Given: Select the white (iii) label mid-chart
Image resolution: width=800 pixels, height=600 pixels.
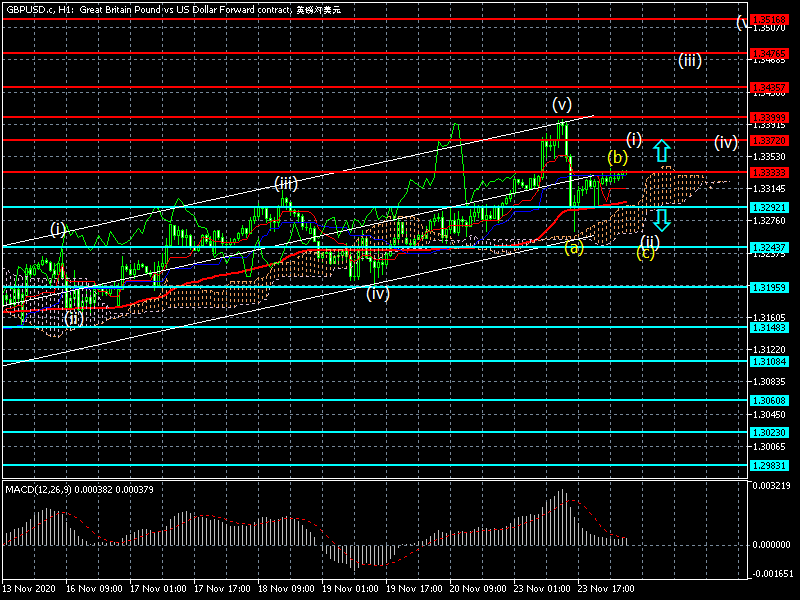Looking at the screenshot, I should click(286, 183).
